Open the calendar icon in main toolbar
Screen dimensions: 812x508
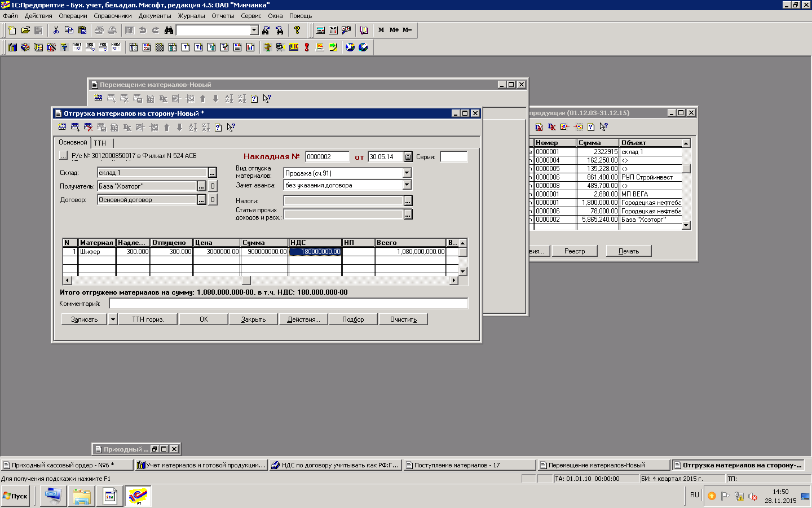(333, 30)
